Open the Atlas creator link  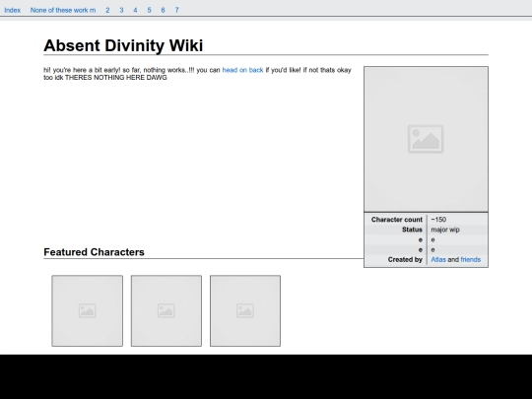pos(438,259)
